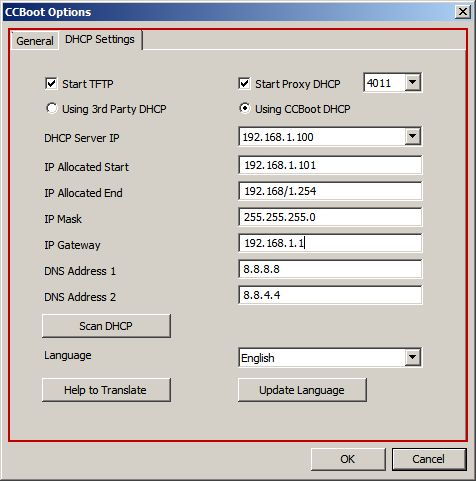Click the Help to Translate button
The width and height of the screenshot is (476, 481).
pyautogui.click(x=106, y=390)
